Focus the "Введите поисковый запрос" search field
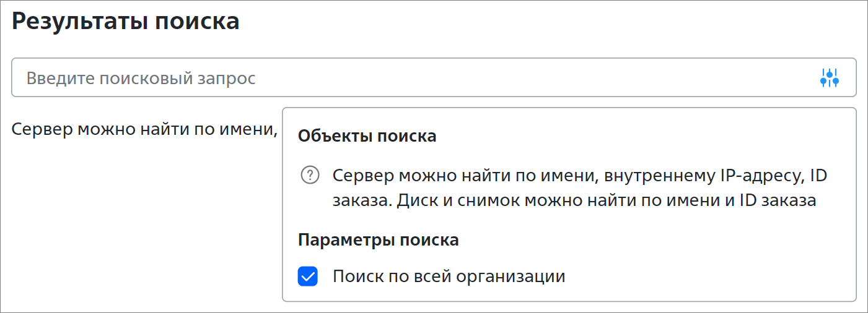The width and height of the screenshot is (868, 313). pos(434,78)
